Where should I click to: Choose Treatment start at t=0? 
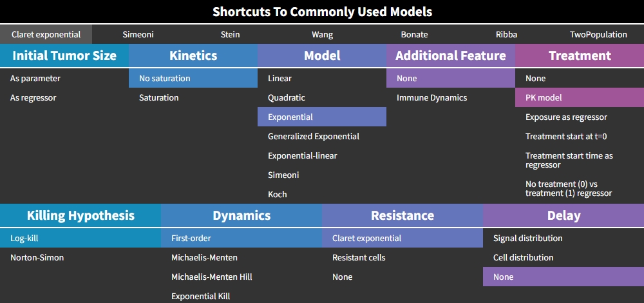pyautogui.click(x=566, y=136)
